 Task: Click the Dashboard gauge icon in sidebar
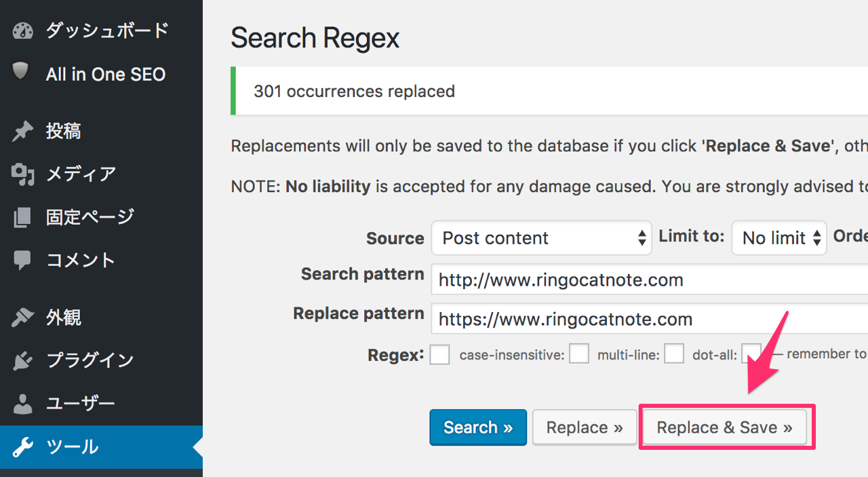coord(22,31)
